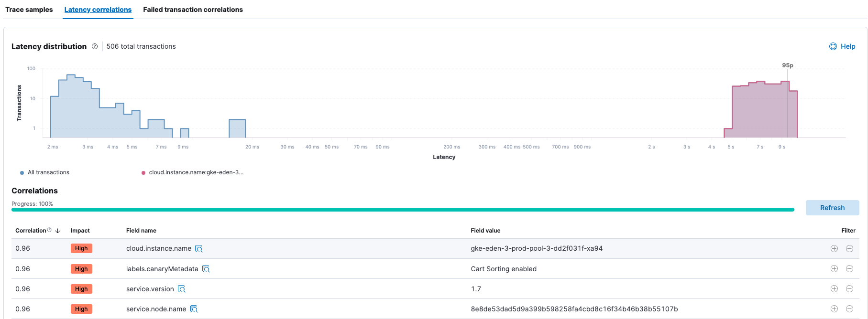868x319 pixels.
Task: Click the Impact column header
Action: (x=80, y=231)
